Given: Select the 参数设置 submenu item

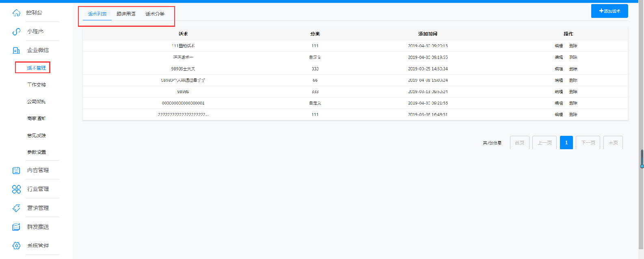Looking at the screenshot, I should coord(37,152).
